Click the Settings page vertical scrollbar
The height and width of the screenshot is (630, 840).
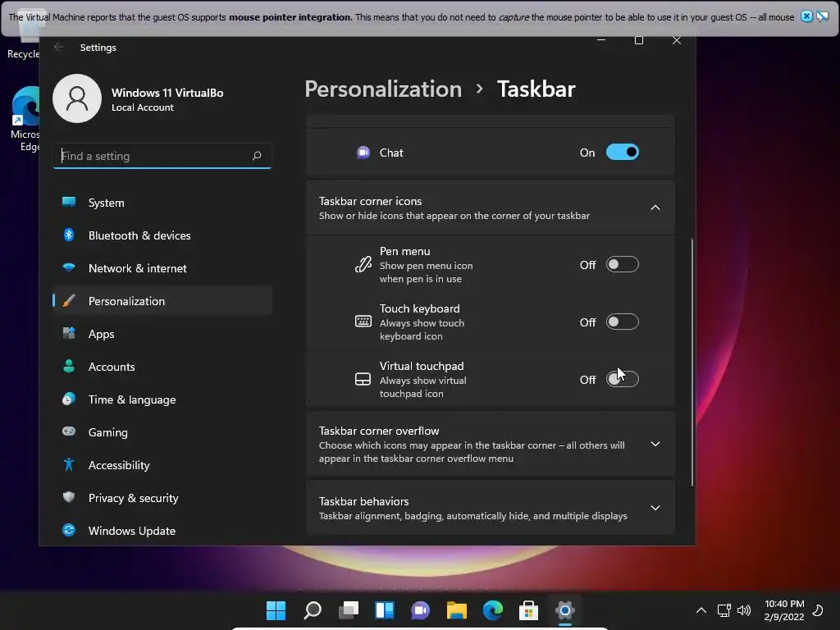pos(692,363)
